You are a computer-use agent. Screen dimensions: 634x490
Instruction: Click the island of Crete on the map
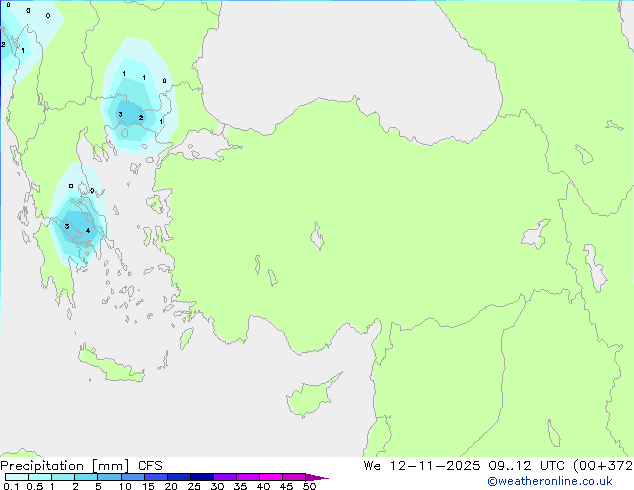click(111, 365)
